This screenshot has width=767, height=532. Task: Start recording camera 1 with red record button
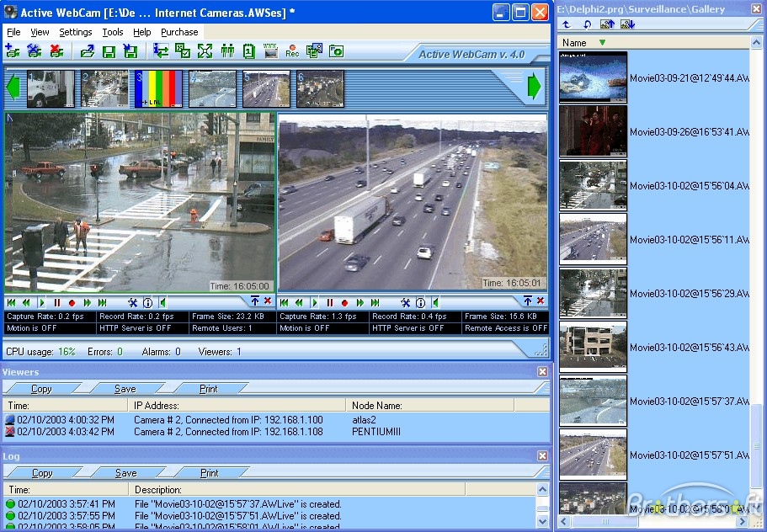click(72, 301)
